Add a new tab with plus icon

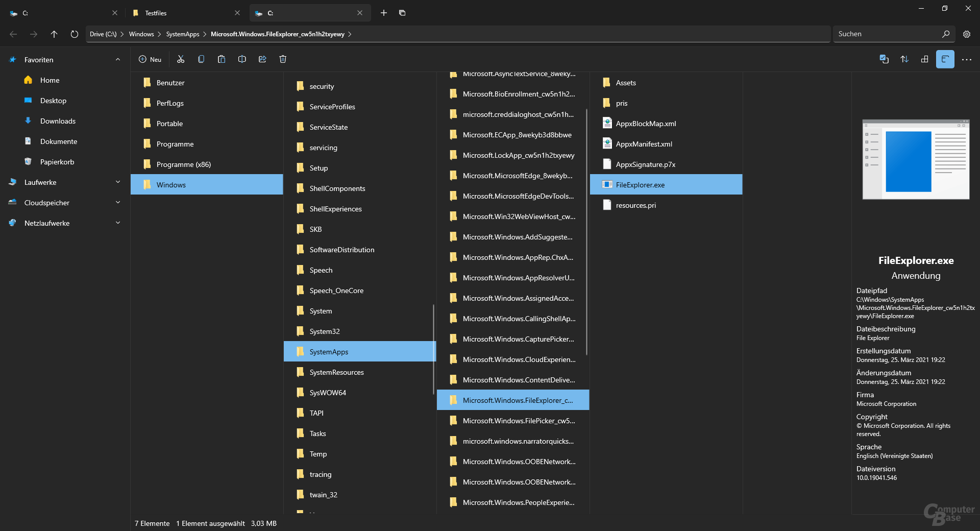(384, 13)
